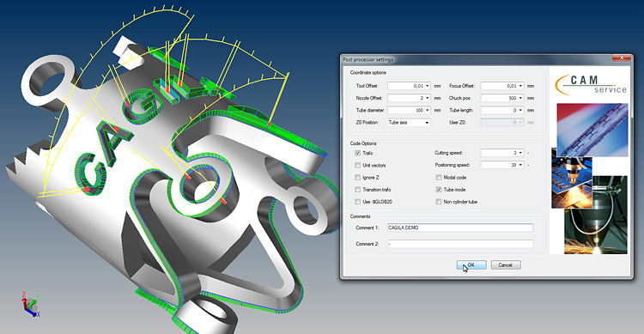644x334 pixels.
Task: Click the laser cutting photo collage
Action: (x=590, y=179)
